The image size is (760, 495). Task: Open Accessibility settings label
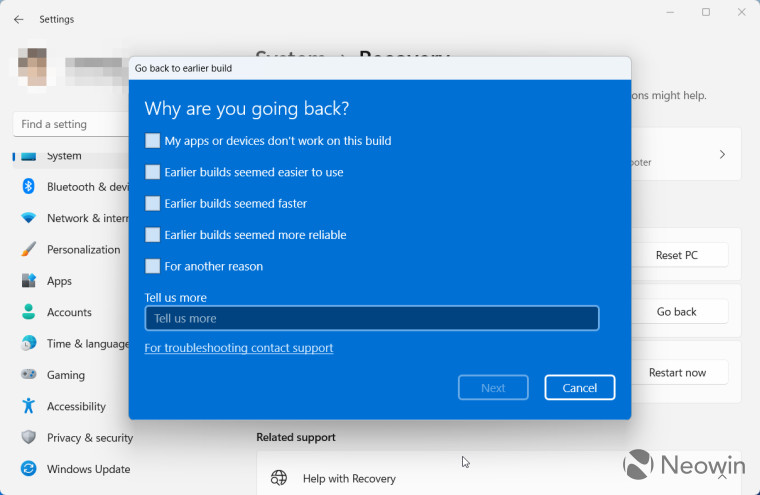click(76, 406)
